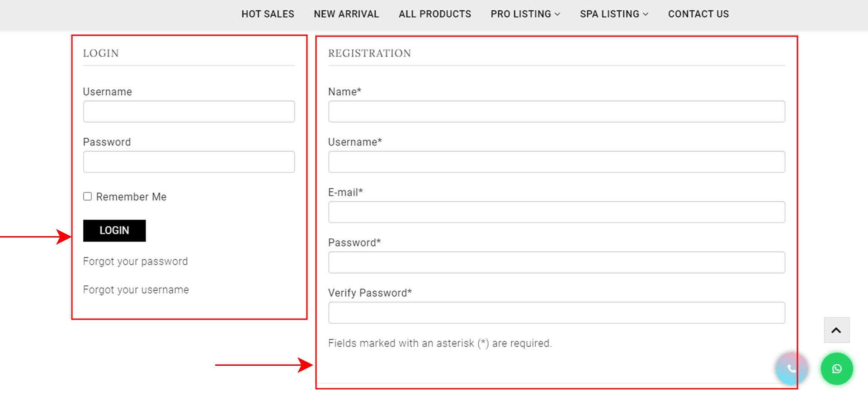Viewport: 868px width, 401px height.
Task: Click the phone call icon
Action: coord(791,368)
